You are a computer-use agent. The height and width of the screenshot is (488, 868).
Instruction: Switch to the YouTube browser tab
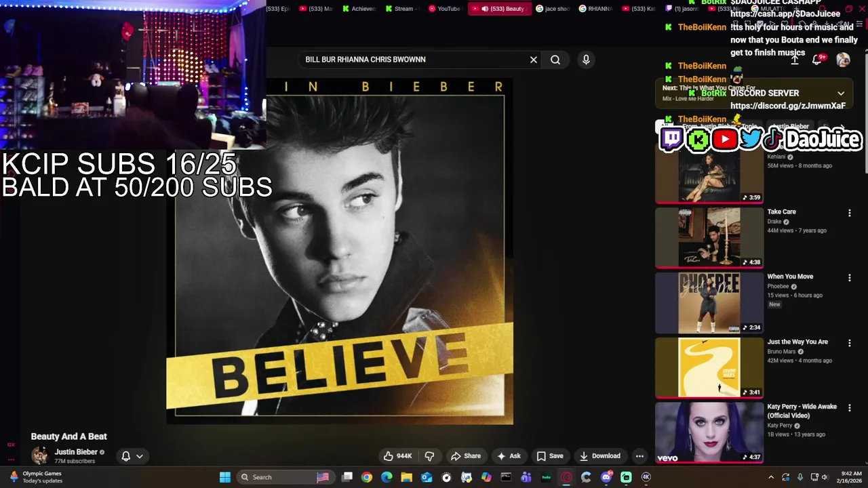point(444,9)
